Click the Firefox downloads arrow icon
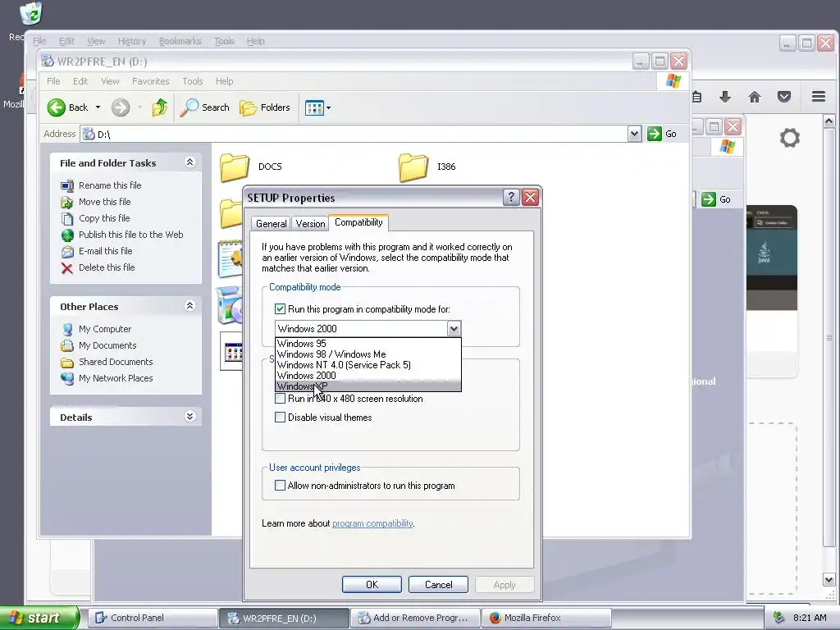 725,97
